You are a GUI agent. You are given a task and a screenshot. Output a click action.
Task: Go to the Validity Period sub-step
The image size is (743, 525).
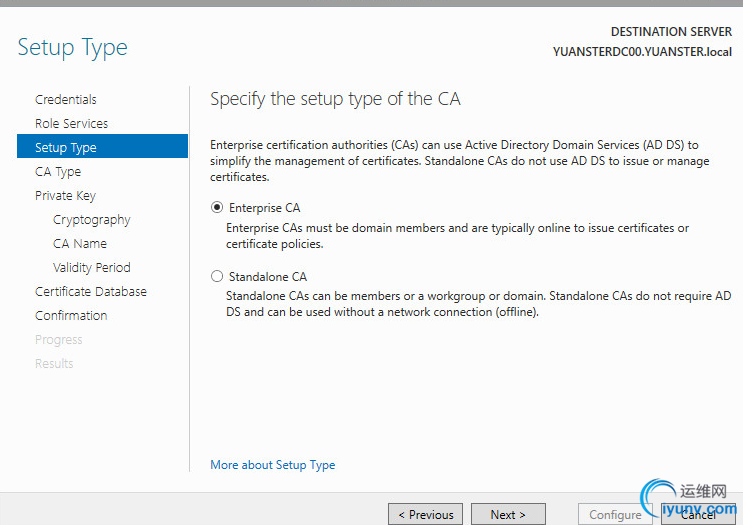coord(91,268)
